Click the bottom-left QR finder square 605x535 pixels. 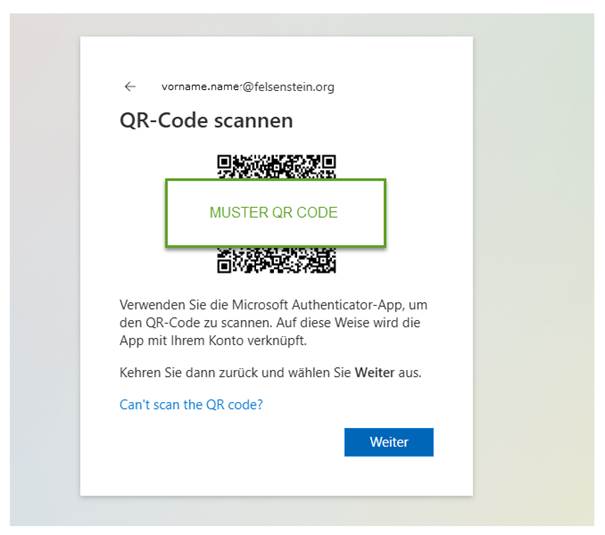[x=225, y=264]
